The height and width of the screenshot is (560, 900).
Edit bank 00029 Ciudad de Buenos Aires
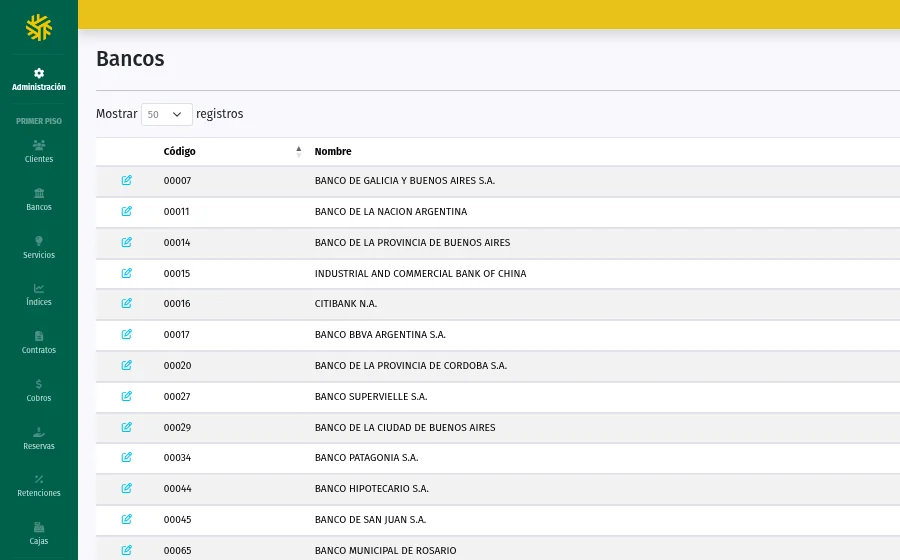click(x=127, y=427)
